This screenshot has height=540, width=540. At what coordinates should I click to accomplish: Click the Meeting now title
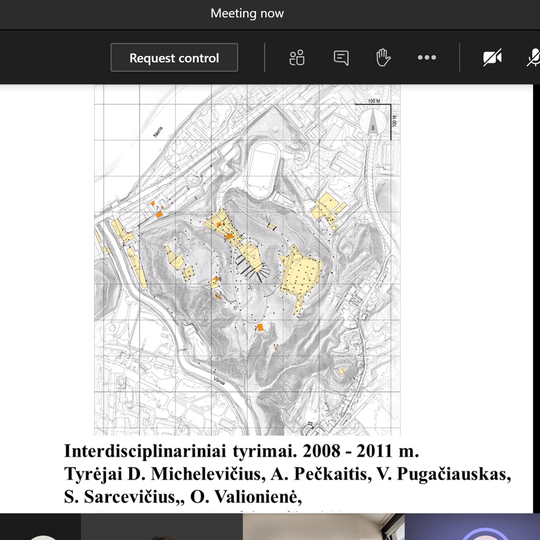coord(247,13)
